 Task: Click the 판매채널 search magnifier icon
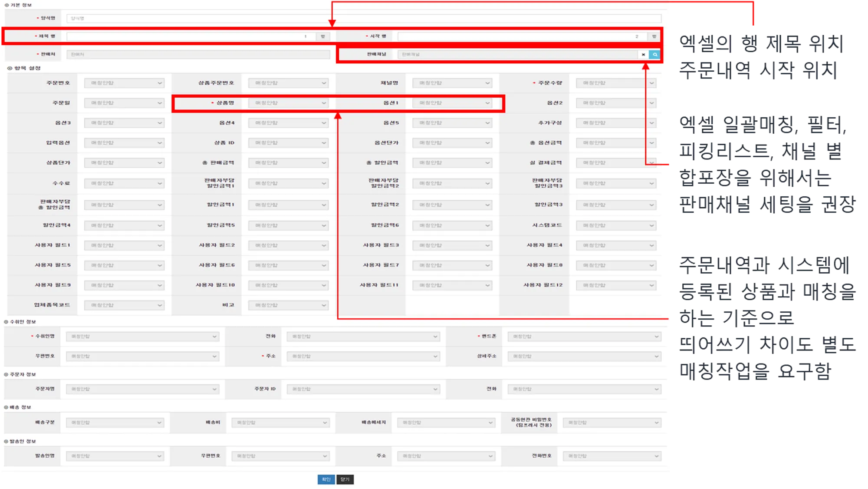tap(654, 55)
